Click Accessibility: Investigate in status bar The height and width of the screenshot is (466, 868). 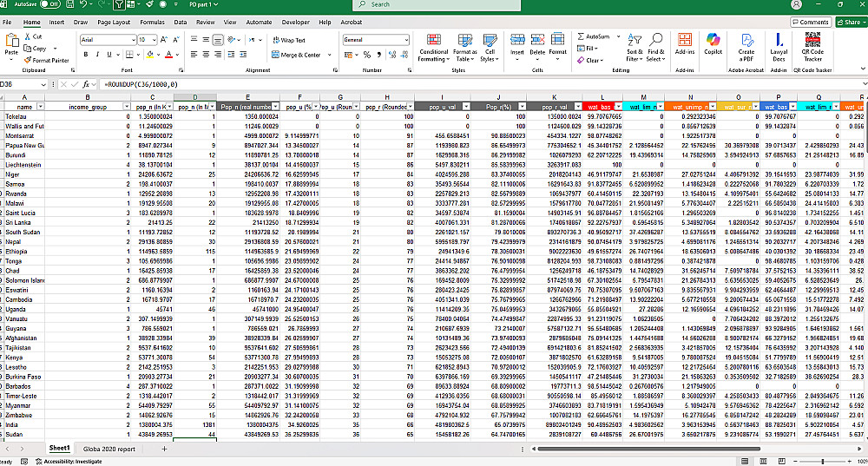click(x=69, y=462)
